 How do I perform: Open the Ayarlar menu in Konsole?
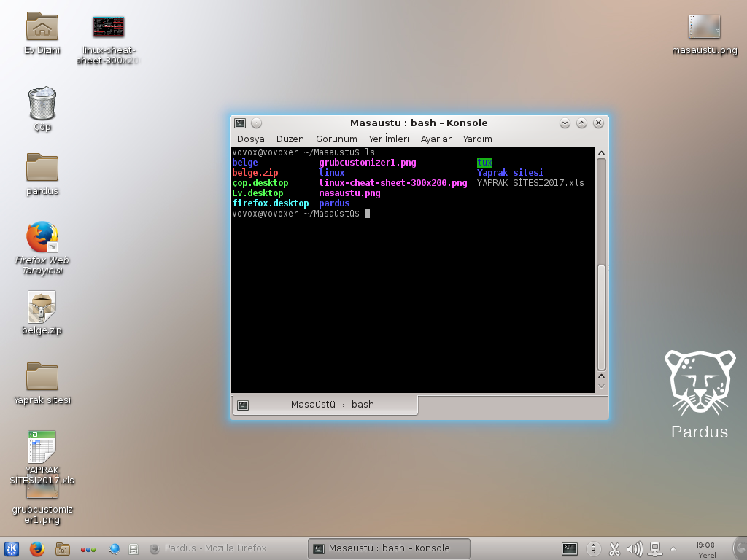[436, 139]
